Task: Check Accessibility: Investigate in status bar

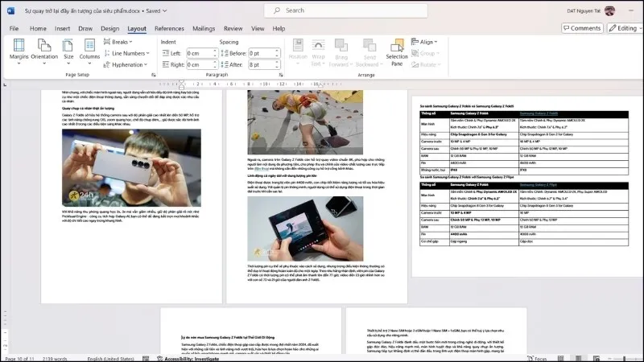Action: pyautogui.click(x=188, y=359)
